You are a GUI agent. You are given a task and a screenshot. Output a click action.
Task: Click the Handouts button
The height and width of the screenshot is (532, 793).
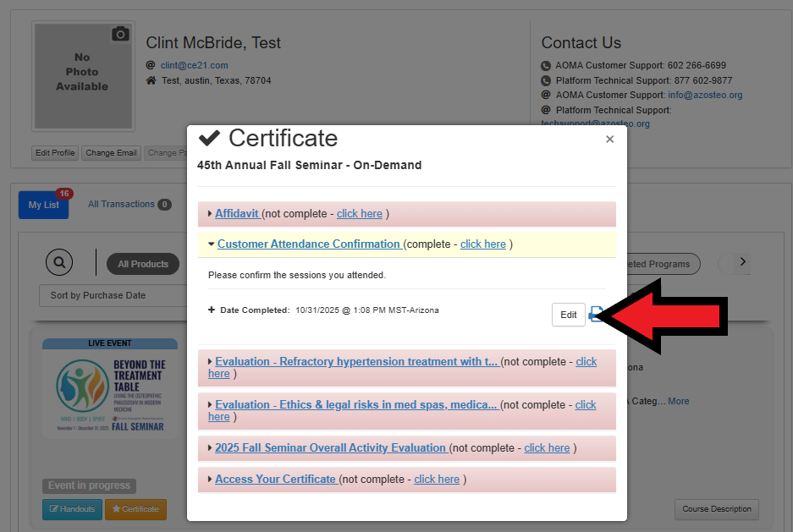coord(72,509)
